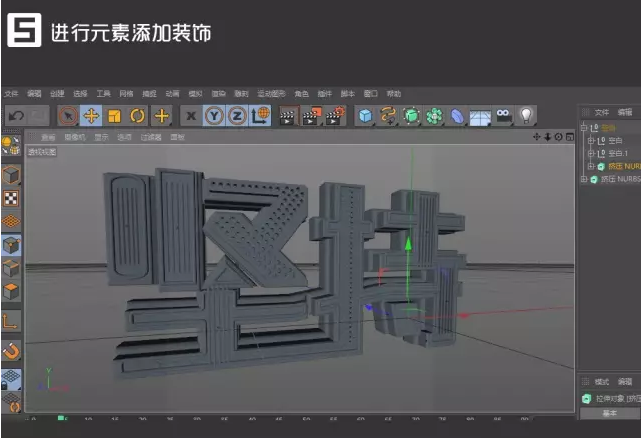
Task: Toggle Snap with the magnet icon
Action: 11,350
